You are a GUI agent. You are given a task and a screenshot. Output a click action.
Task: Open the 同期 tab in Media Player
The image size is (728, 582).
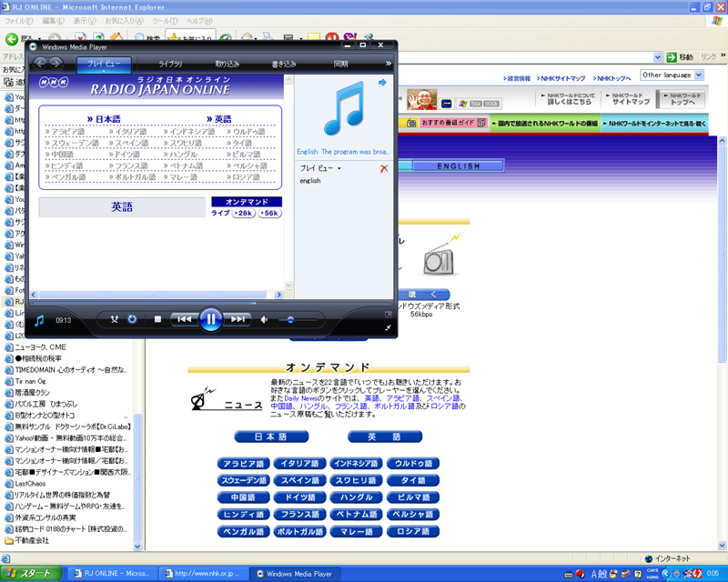[x=340, y=64]
